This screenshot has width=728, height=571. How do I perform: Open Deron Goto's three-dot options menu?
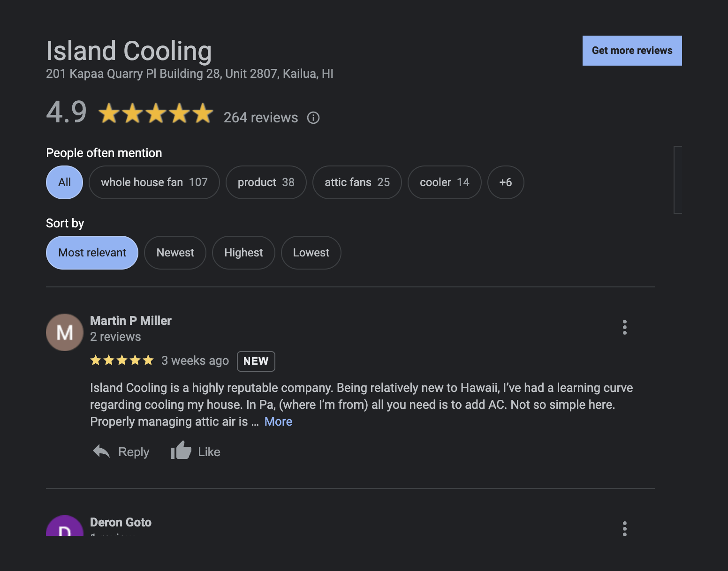tap(624, 528)
